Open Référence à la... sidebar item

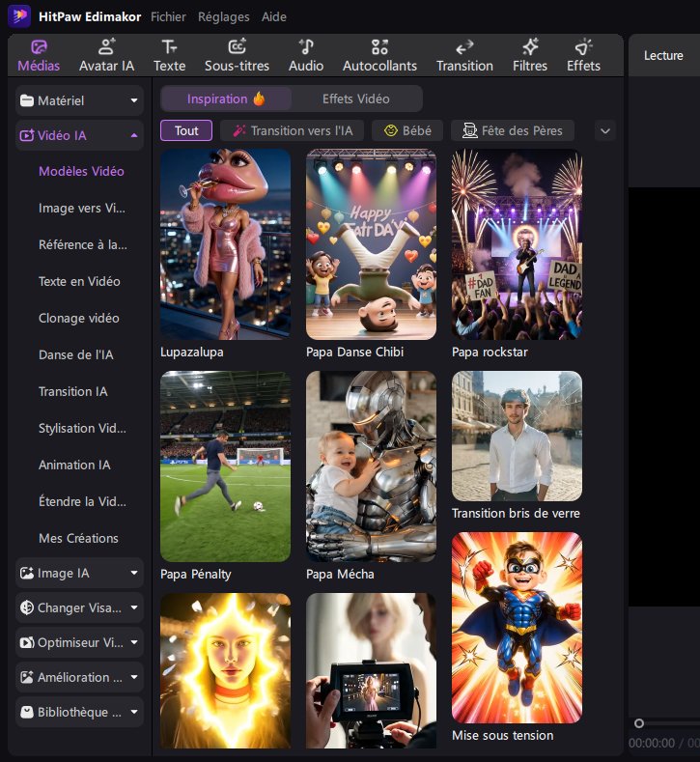(x=83, y=244)
